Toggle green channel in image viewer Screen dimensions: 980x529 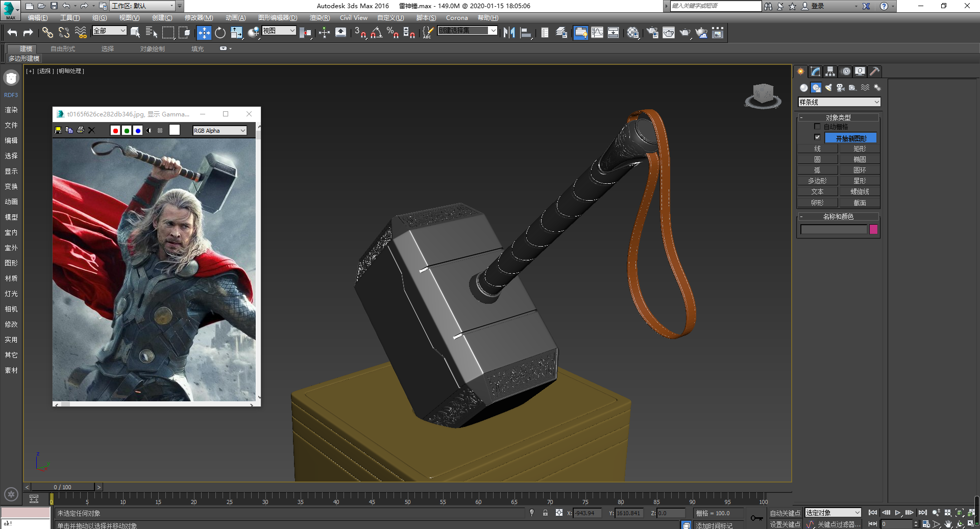click(127, 131)
